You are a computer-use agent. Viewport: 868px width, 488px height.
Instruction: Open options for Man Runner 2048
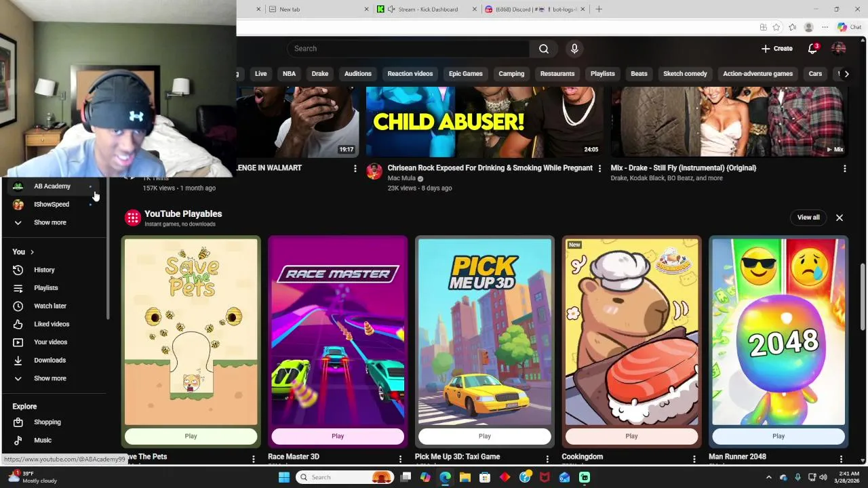pos(841,460)
